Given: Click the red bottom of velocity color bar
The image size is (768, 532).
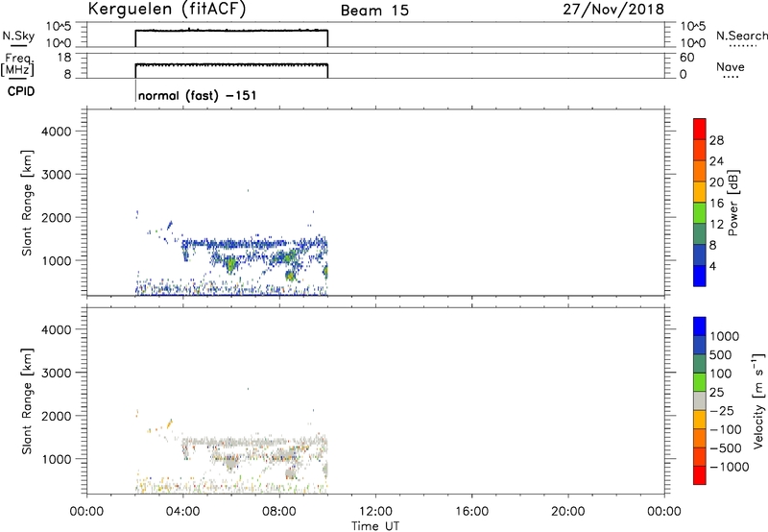Looking at the screenshot, I should click(x=700, y=475).
